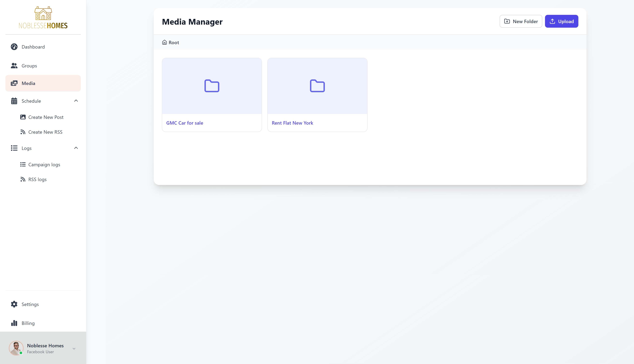Click the Schedule calendar icon
Viewport: 634px width, 364px height.
point(14,101)
